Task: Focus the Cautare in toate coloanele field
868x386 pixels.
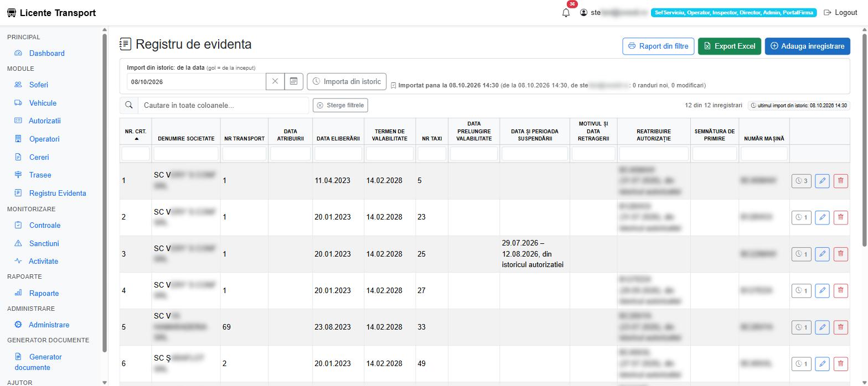Action: 223,105
